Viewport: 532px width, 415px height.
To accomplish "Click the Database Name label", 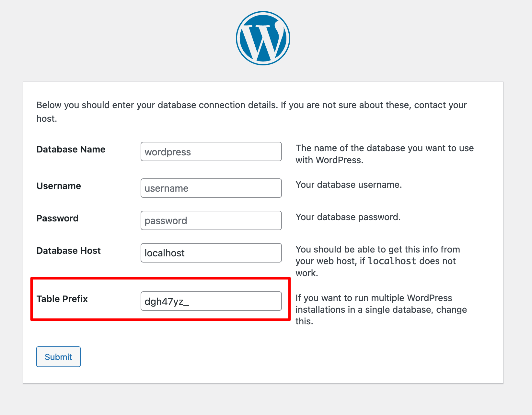I will pos(71,149).
